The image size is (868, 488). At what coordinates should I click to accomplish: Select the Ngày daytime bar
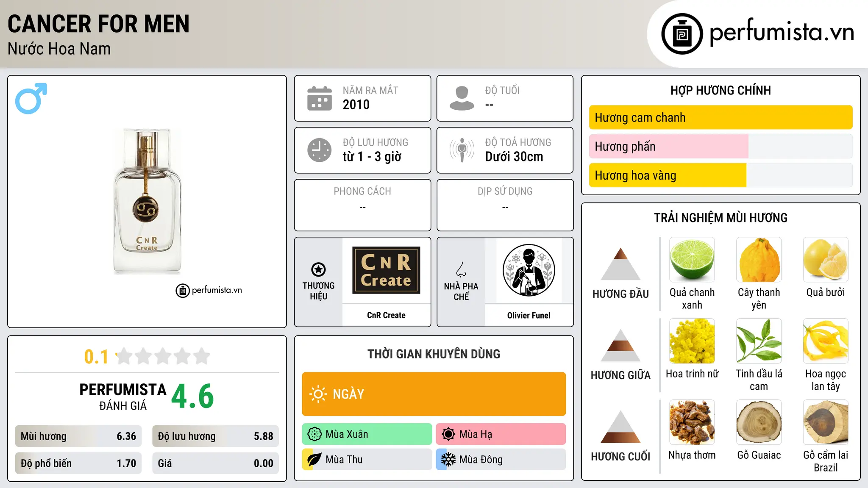coord(434,394)
